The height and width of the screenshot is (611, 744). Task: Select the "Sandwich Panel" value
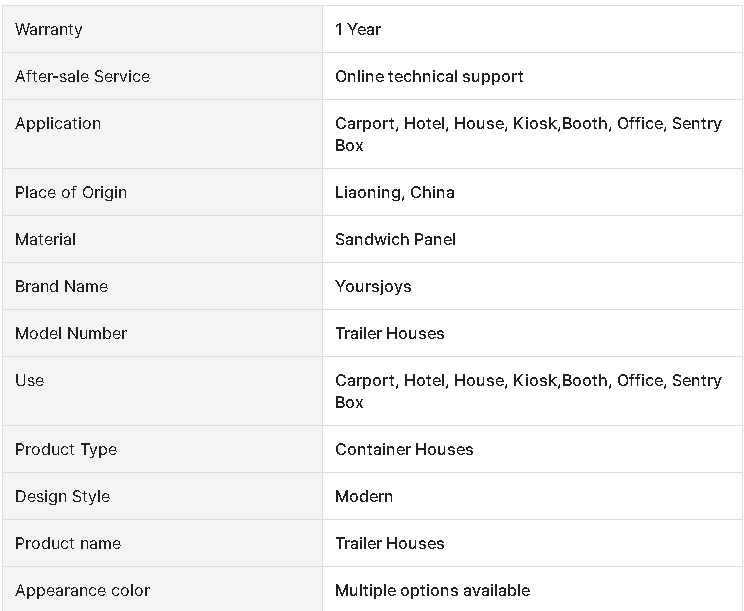pyautogui.click(x=395, y=239)
